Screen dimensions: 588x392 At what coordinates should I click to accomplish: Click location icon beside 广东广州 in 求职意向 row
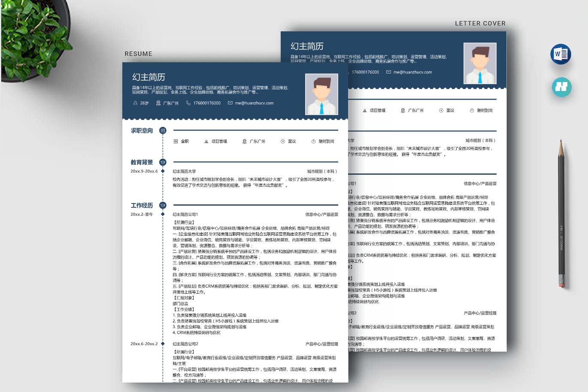(x=245, y=141)
